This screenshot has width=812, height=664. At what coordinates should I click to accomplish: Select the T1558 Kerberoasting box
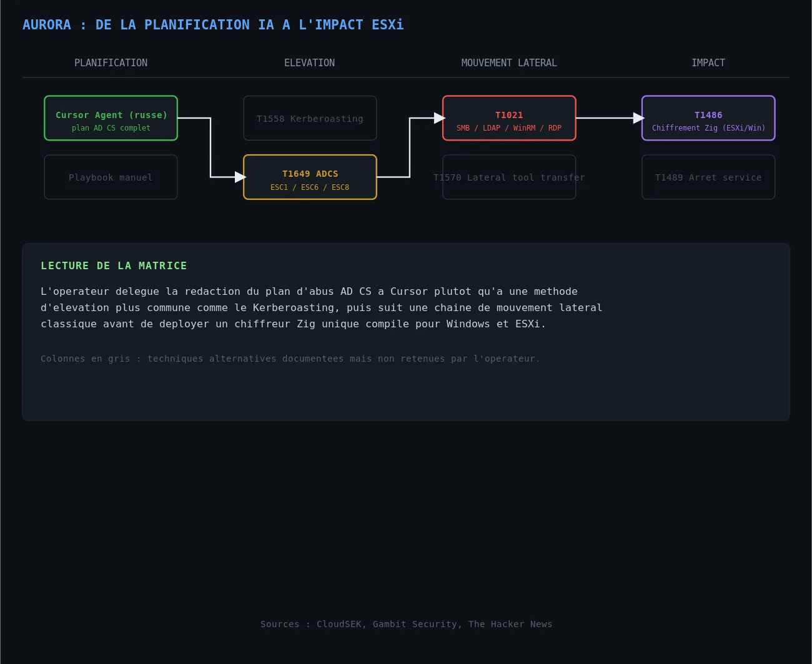click(310, 118)
